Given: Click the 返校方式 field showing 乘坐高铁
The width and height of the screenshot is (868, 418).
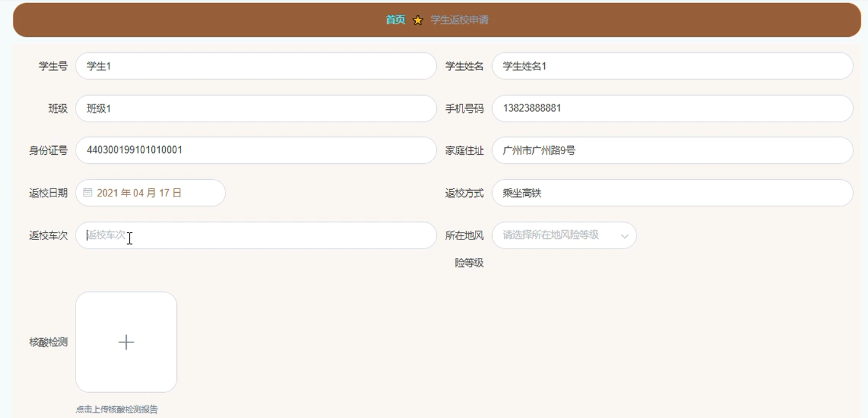Looking at the screenshot, I should pyautogui.click(x=672, y=193).
